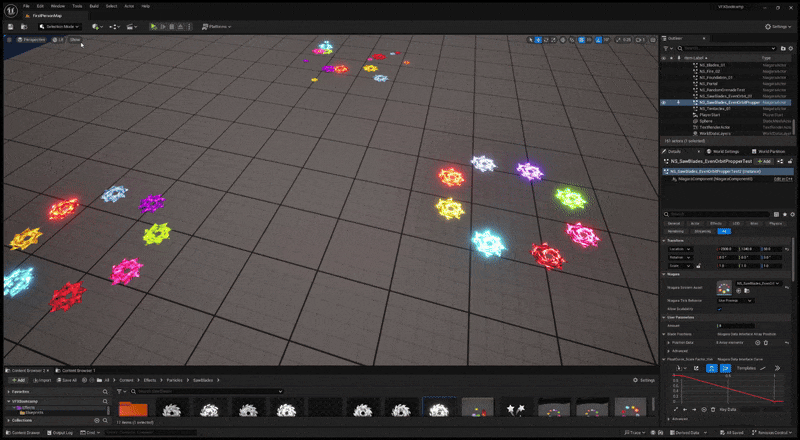Toggle first blue curve snapping button
Screen dimensions: 800x440
click(x=712, y=368)
